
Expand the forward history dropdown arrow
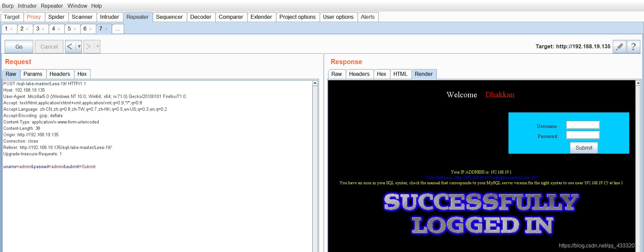98,47
